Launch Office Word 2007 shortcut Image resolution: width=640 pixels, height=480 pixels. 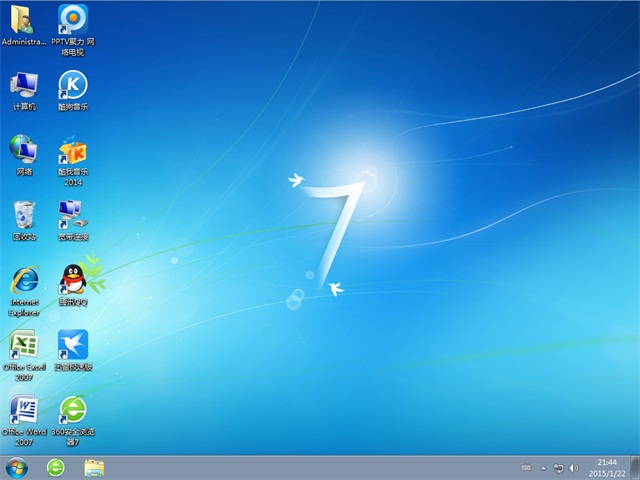tap(23, 410)
